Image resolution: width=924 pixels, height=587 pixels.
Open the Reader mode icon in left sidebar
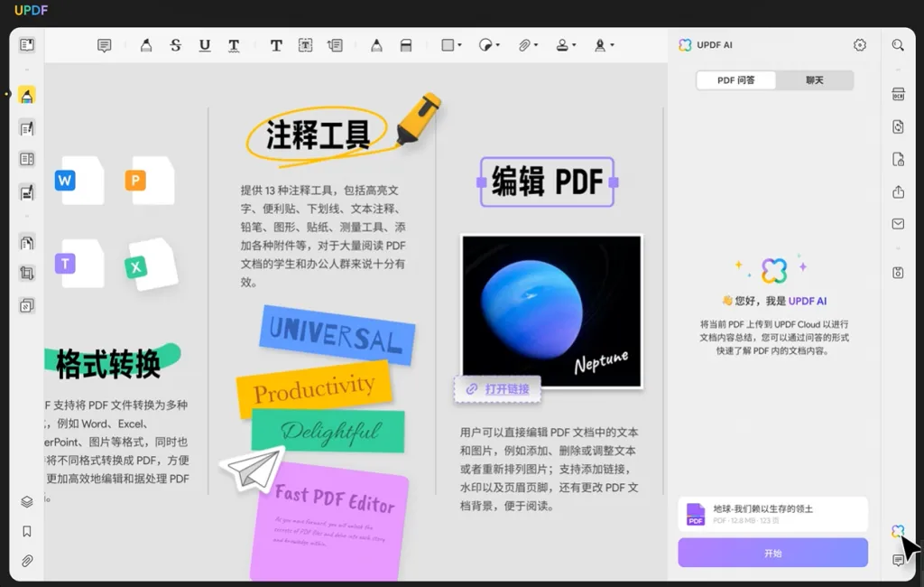point(26,45)
